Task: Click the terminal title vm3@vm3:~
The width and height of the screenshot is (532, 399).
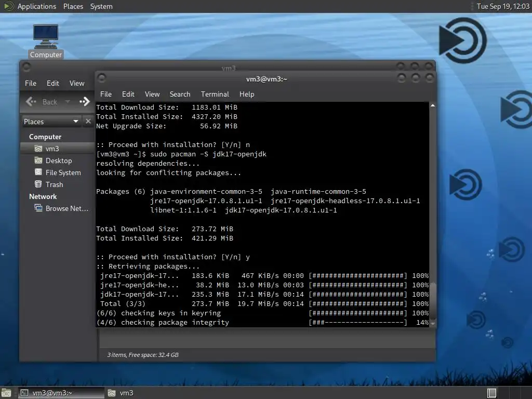Action: point(267,79)
